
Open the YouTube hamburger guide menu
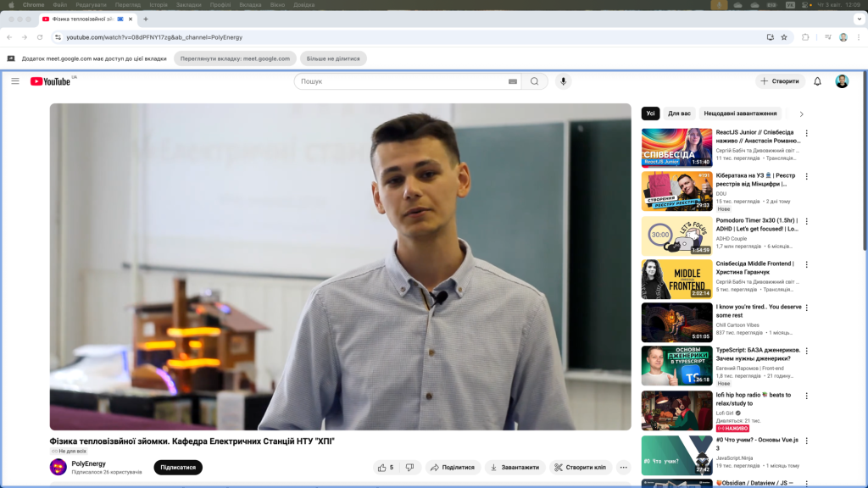point(15,81)
